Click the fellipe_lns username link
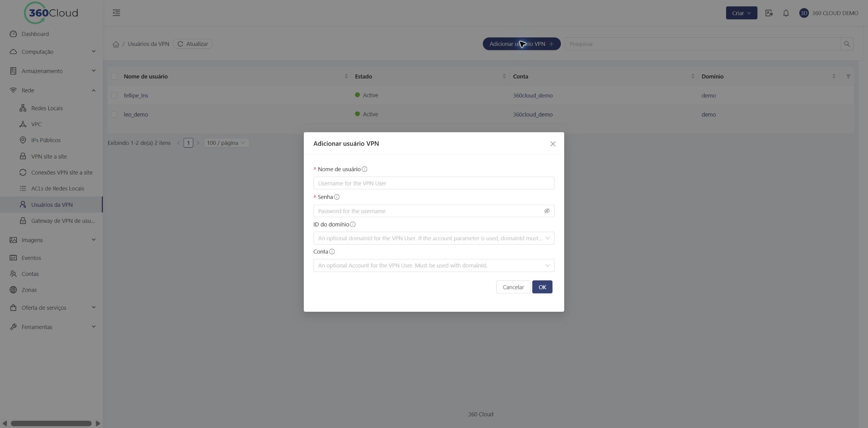The height and width of the screenshot is (428, 868). 136,95
